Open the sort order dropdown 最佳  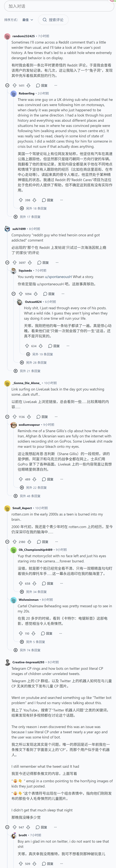(x=28, y=20)
